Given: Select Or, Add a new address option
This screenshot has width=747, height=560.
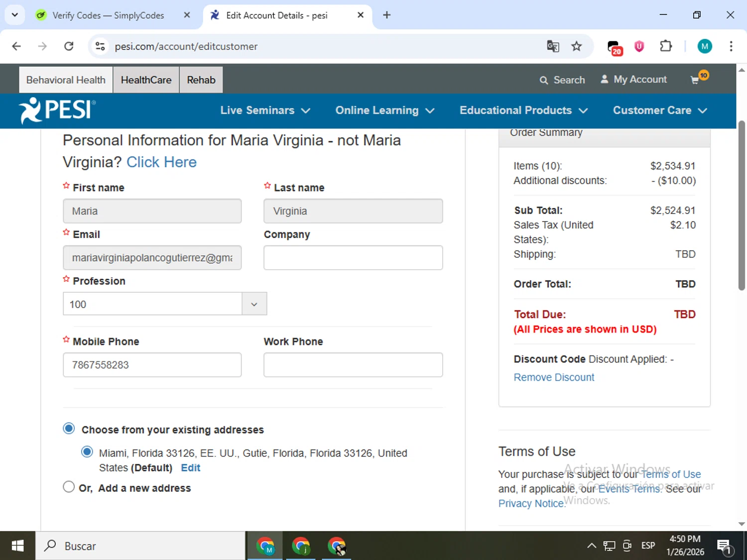Looking at the screenshot, I should (x=69, y=487).
